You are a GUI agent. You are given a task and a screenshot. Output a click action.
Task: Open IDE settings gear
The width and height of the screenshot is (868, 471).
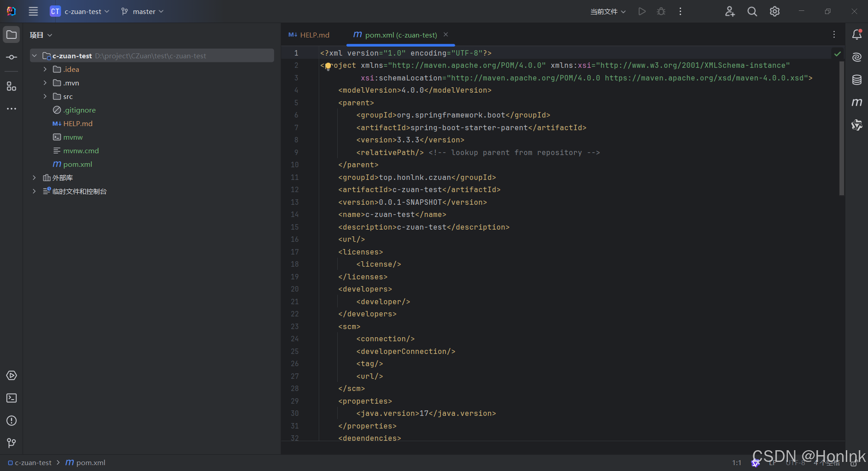775,11
